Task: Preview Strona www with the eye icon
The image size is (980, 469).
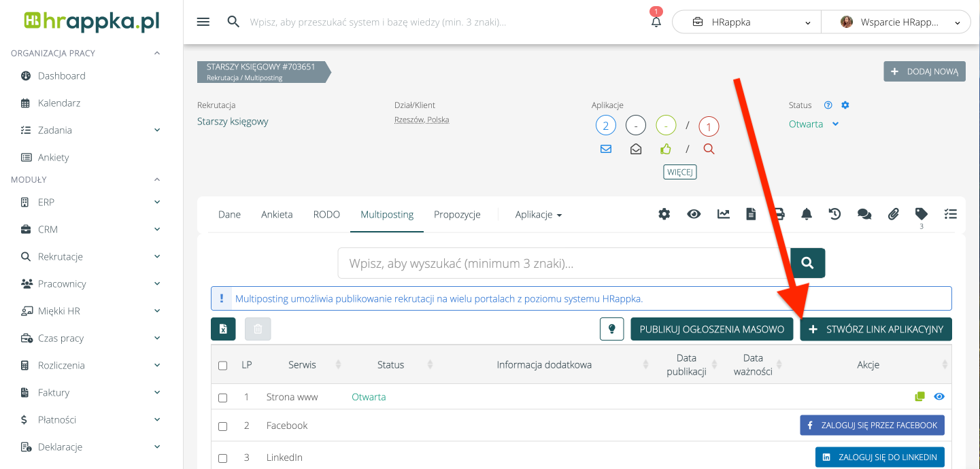Action: point(939,397)
